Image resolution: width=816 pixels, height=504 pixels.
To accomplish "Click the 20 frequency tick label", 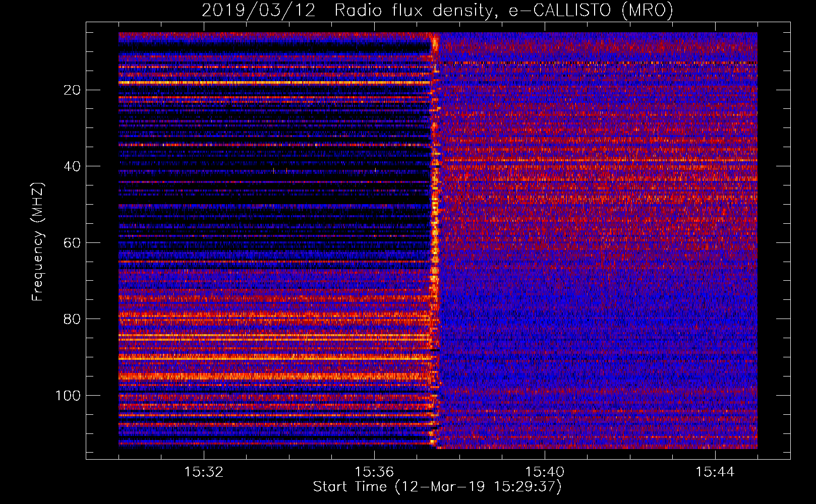I will click(x=73, y=90).
